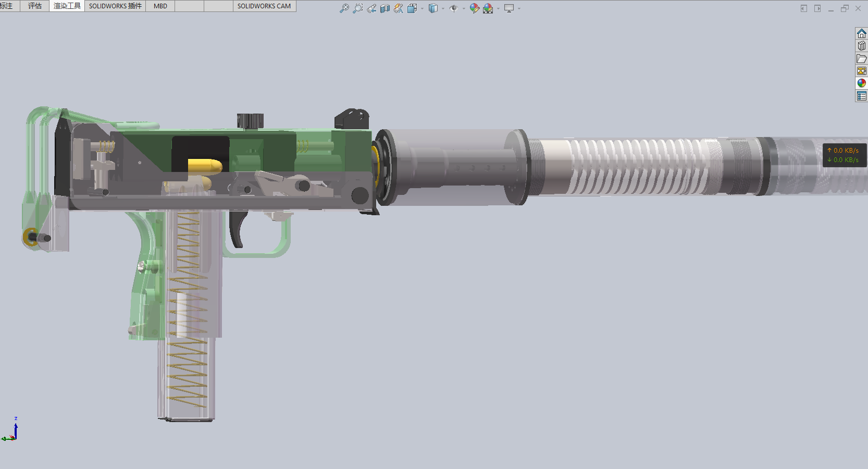Expand the Display Style dropdown arrow
868x469 pixels.
tap(443, 8)
